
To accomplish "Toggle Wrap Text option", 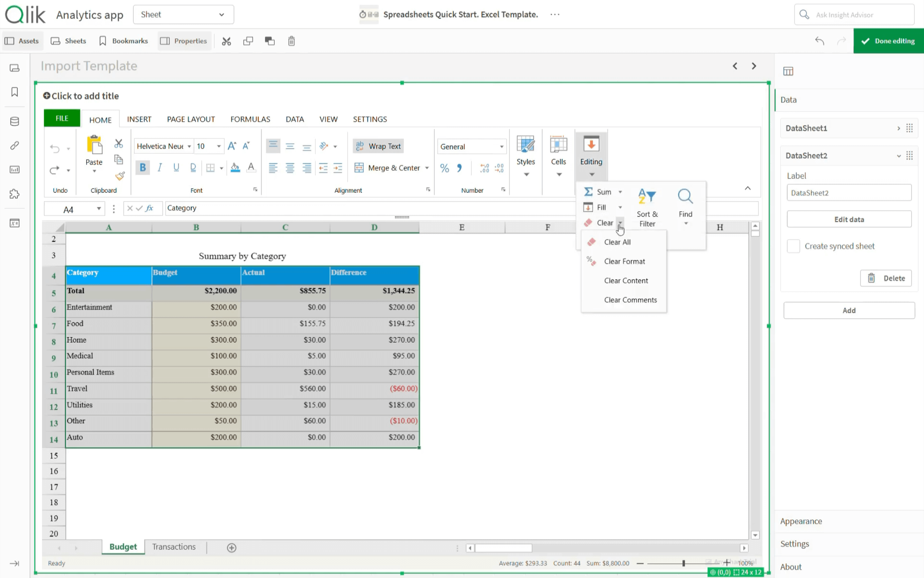I will 378,146.
